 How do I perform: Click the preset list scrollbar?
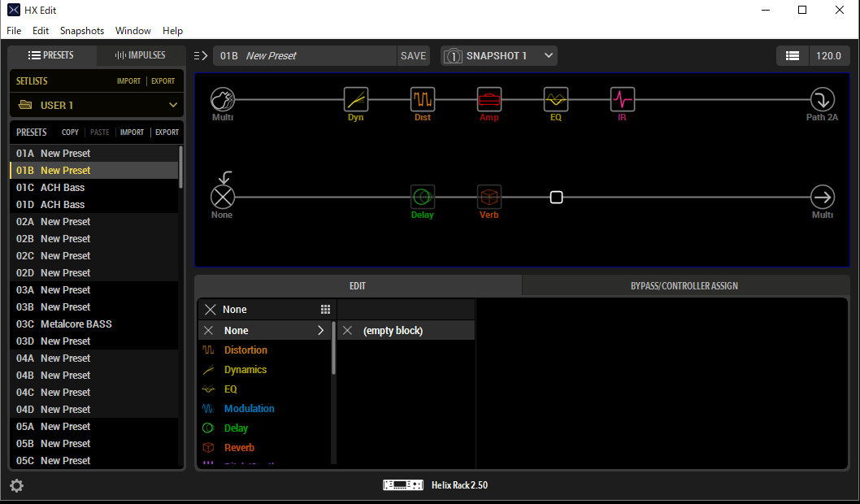[180, 167]
